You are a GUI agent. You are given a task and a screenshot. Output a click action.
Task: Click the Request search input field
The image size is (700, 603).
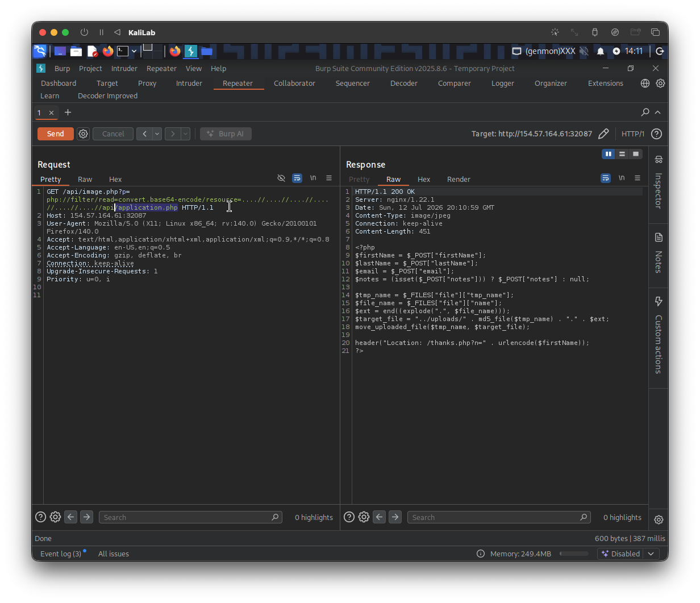click(191, 517)
